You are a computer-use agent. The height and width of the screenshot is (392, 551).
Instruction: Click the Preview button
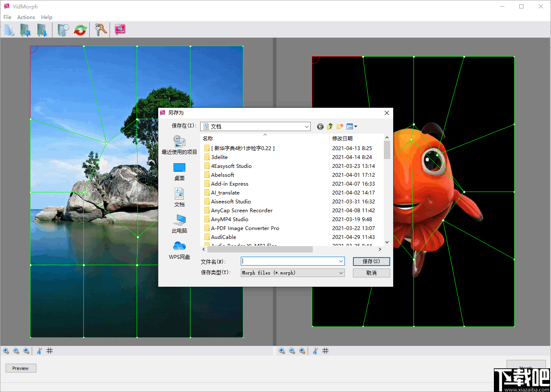20,368
